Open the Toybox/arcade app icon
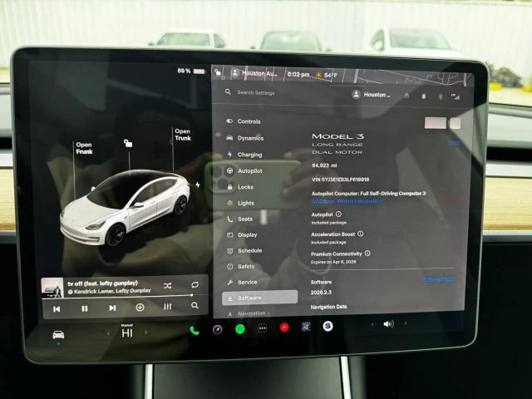The width and height of the screenshot is (532, 399). click(306, 327)
